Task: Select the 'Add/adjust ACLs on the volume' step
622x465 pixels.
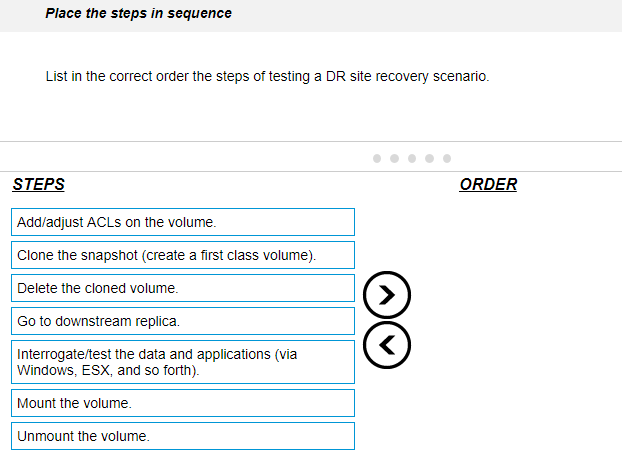Action: tap(184, 222)
